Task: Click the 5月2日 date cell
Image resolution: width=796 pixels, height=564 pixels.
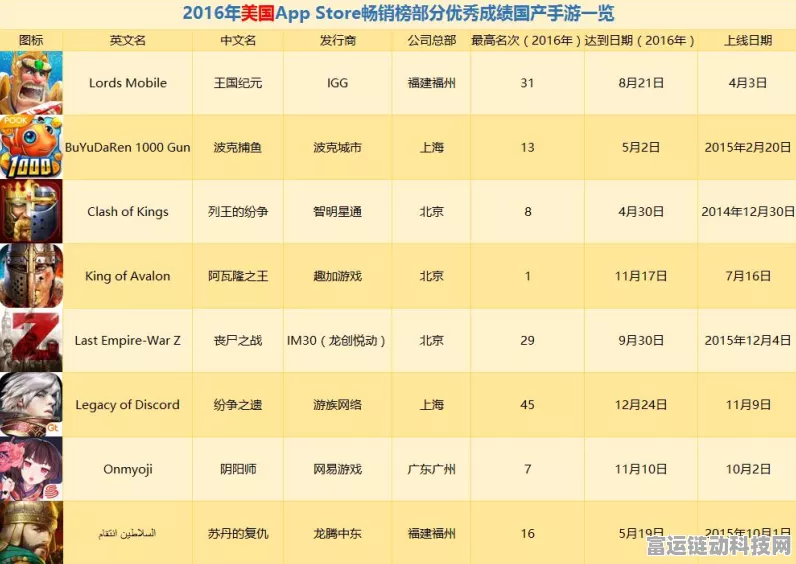Action: pos(641,147)
